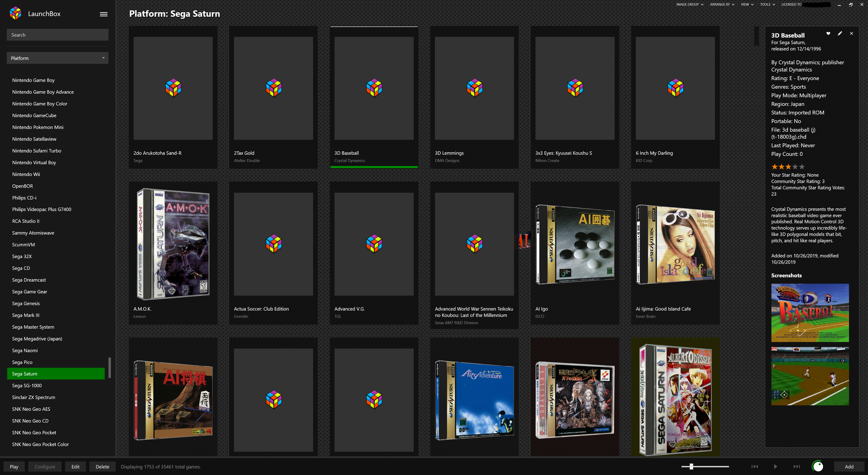The image size is (868, 475).
Task: Set the third star in the rating
Action: point(788,166)
